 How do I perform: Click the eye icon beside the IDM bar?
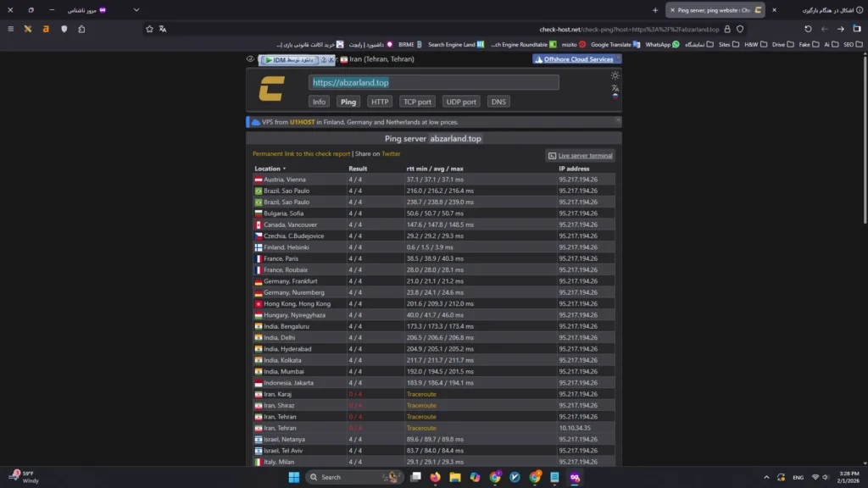250,59
